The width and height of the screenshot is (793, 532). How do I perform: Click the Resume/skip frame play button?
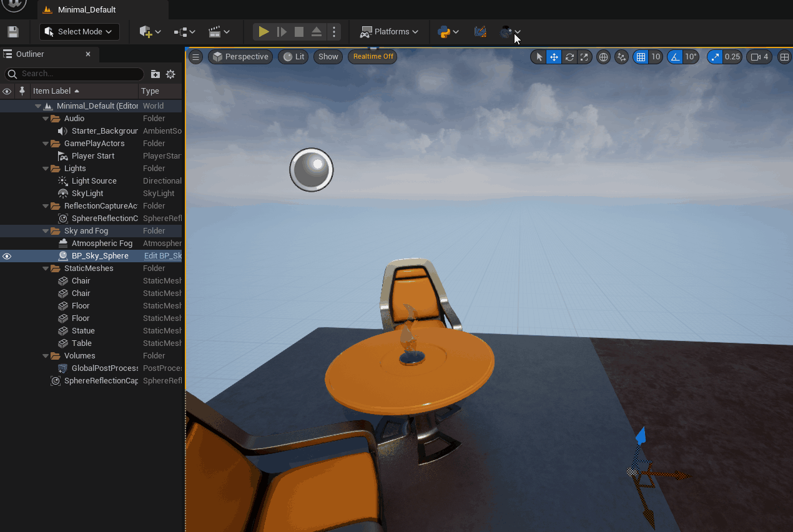282,32
